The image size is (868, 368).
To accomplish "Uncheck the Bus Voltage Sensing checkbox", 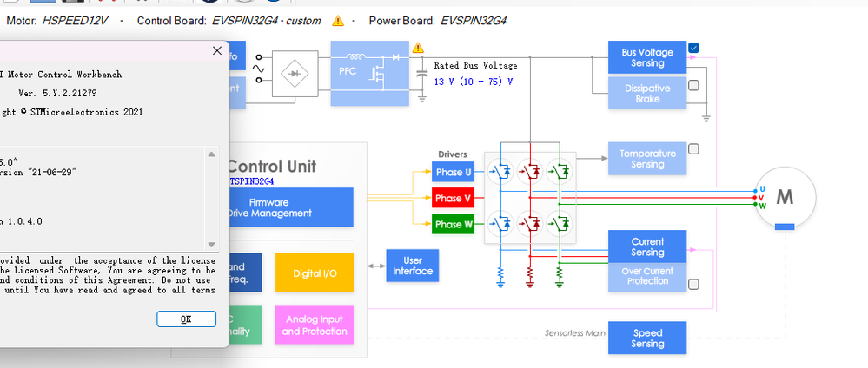I will pos(693,48).
